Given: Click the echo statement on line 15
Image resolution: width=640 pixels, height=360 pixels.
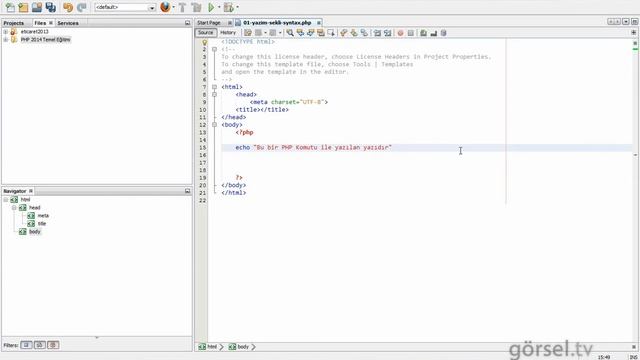Looking at the screenshot, I should click(313, 147).
